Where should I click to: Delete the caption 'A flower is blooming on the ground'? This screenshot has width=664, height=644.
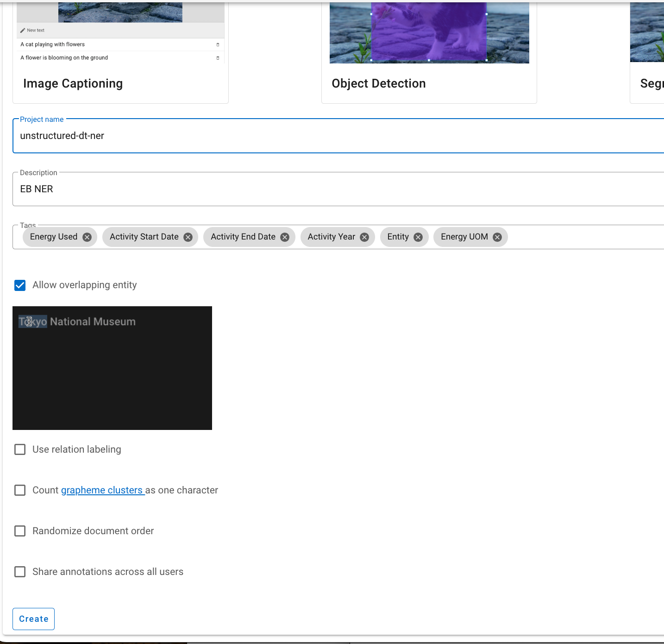tap(218, 58)
